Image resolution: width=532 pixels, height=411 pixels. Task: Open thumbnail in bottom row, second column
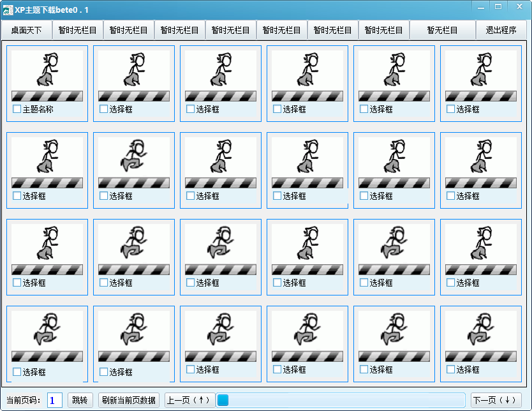pyautogui.click(x=134, y=336)
